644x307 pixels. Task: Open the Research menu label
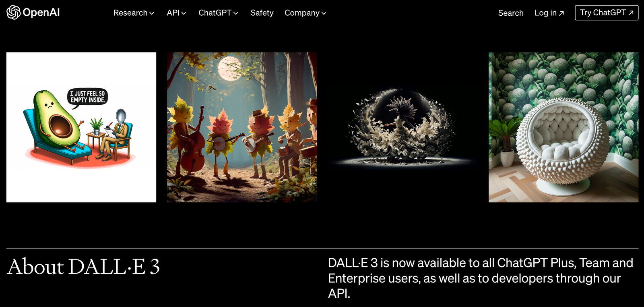(130, 13)
